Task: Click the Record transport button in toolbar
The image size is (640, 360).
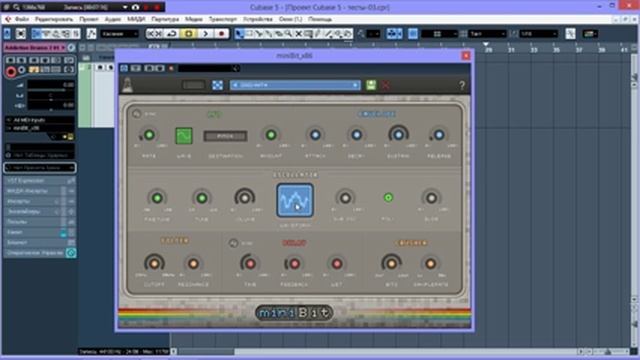Action: (x=222, y=34)
